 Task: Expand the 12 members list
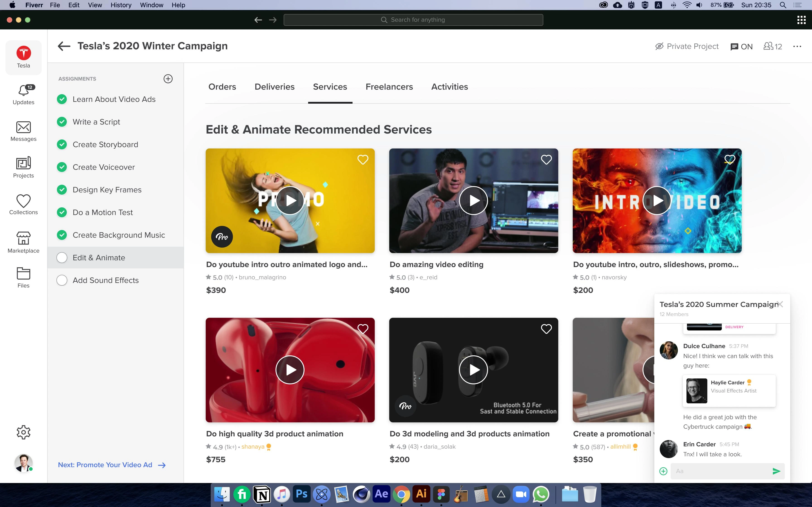(x=773, y=46)
